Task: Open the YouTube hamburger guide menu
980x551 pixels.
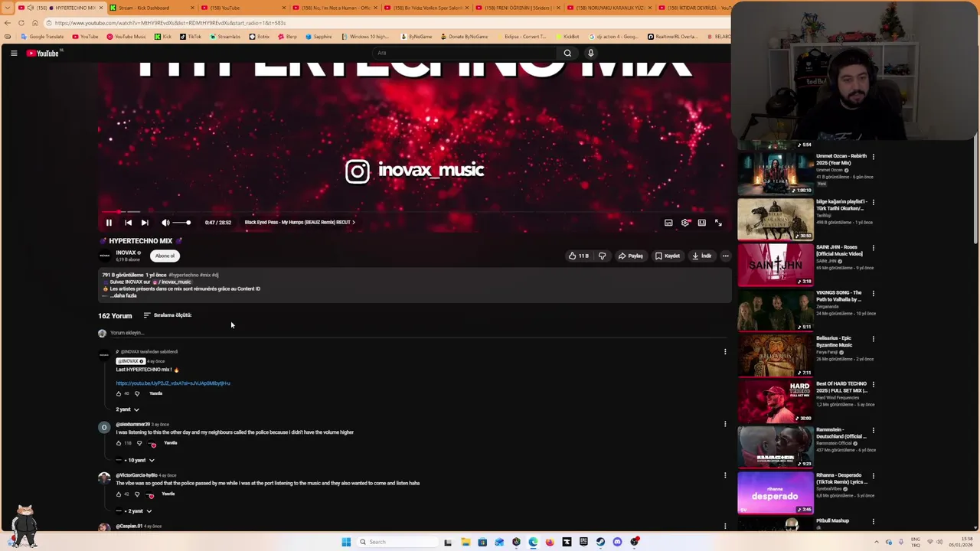Action: click(x=14, y=53)
